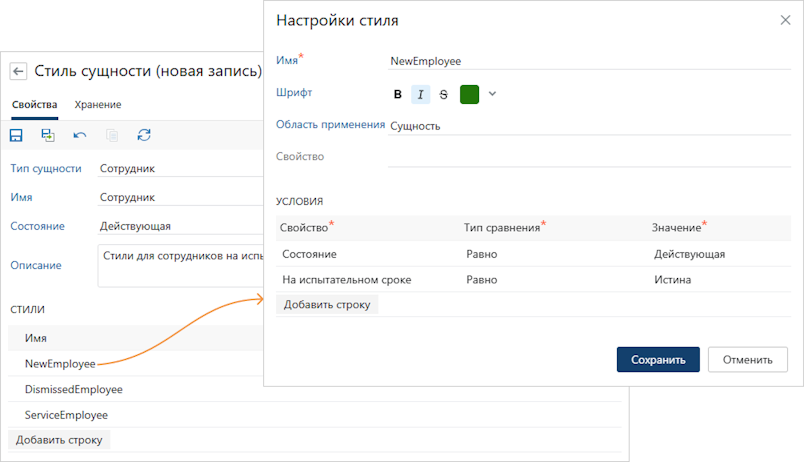
Task: Click Добавить строку under the conditions table
Action: pyautogui.click(x=327, y=305)
